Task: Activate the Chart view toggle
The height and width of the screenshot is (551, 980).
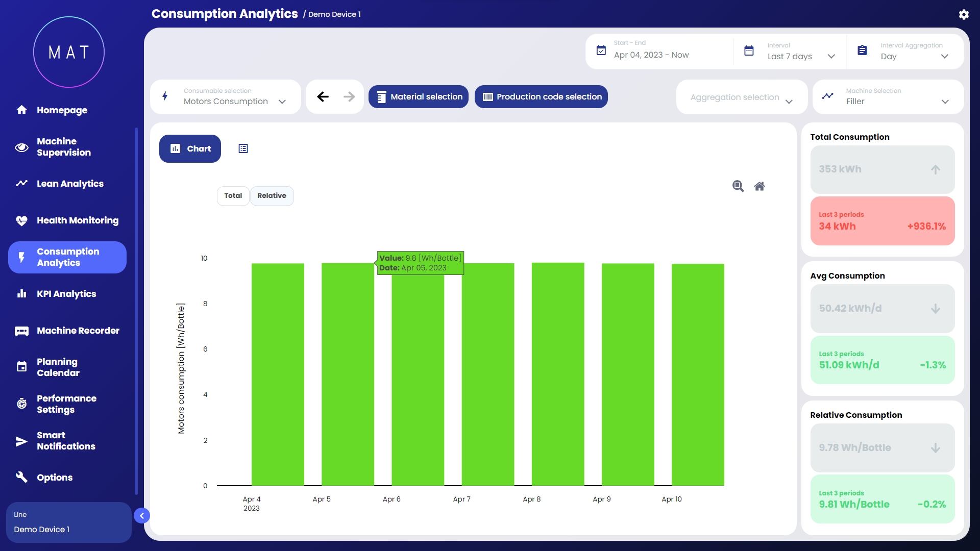Action: [190, 148]
